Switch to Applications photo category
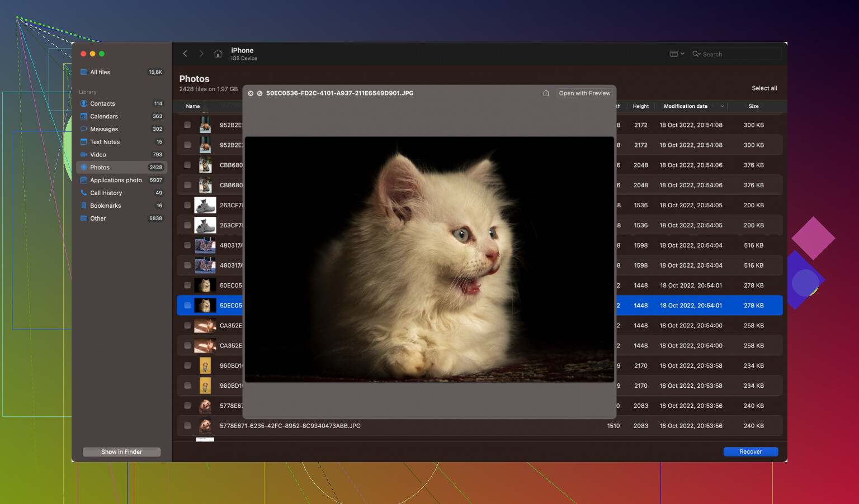859x504 pixels. click(116, 180)
